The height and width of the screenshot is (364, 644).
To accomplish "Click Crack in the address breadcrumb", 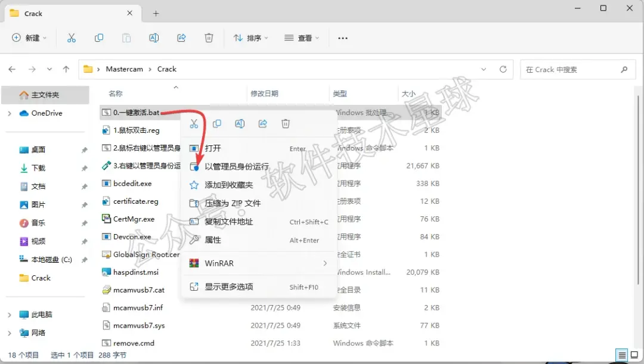I will (x=167, y=69).
